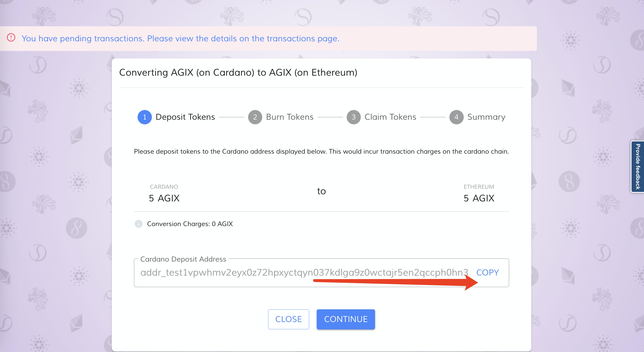Viewport: 644px width, 352px height.
Task: Select the Deposit Tokens step label
Action: 185,117
